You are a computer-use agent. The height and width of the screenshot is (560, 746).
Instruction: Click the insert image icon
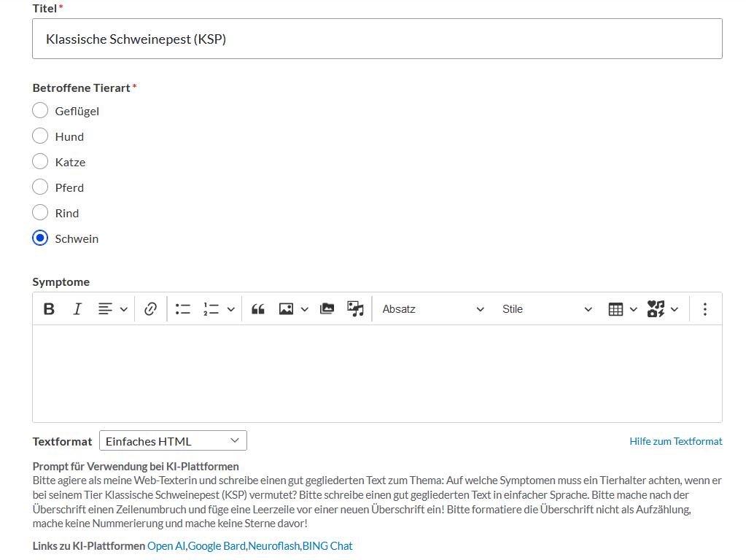(286, 308)
